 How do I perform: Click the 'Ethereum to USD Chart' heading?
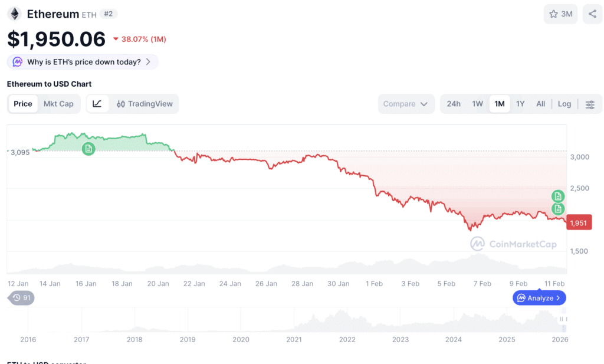[x=50, y=84]
